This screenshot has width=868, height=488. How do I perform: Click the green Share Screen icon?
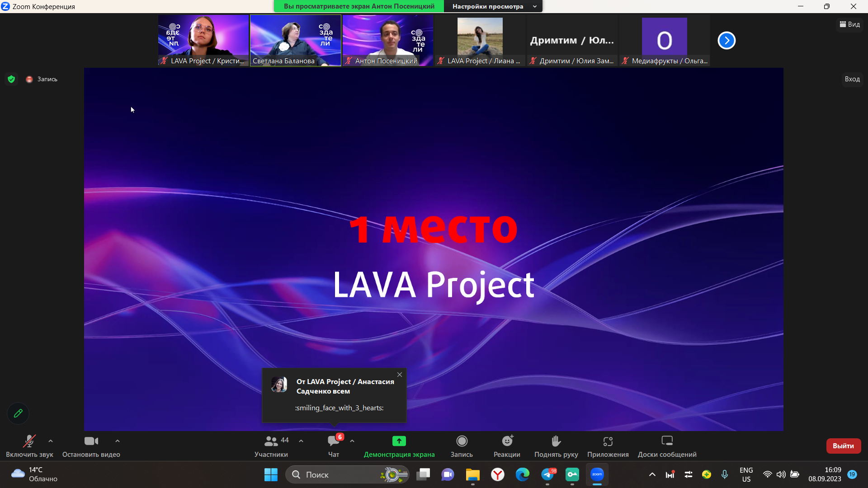[399, 441]
